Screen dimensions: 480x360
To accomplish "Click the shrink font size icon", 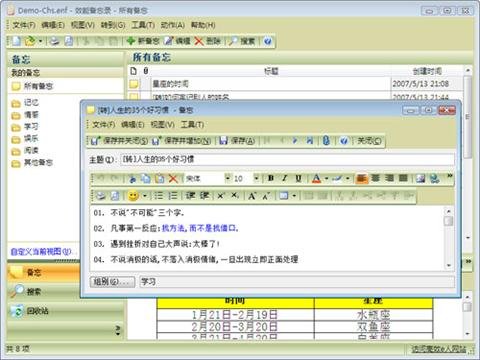I will [266, 196].
